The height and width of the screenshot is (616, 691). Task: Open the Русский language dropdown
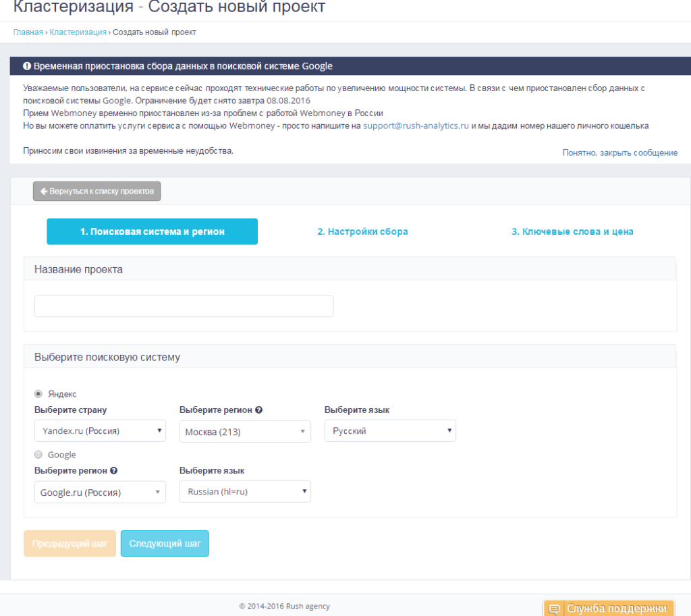pos(390,430)
